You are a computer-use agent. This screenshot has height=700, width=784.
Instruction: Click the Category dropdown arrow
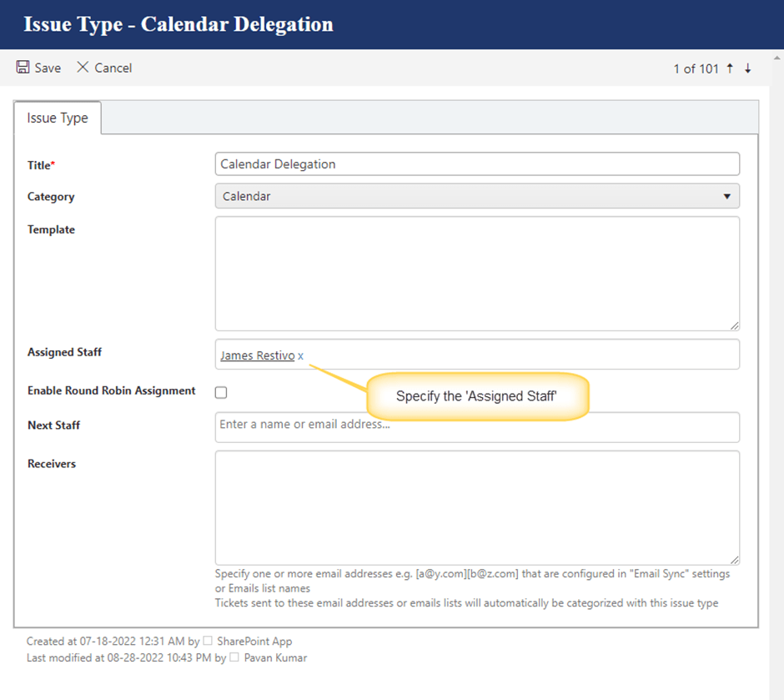727,197
